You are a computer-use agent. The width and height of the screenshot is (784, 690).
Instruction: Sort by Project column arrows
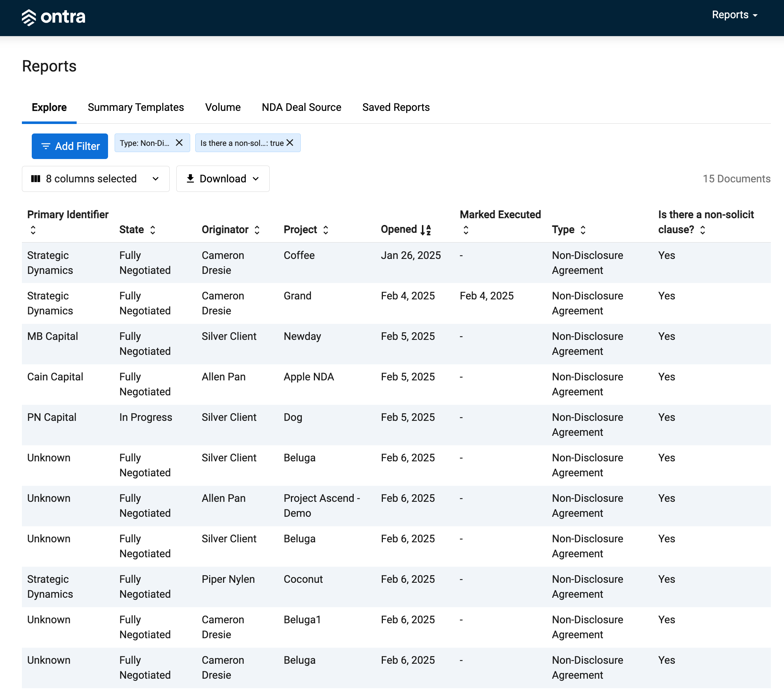coord(326,230)
